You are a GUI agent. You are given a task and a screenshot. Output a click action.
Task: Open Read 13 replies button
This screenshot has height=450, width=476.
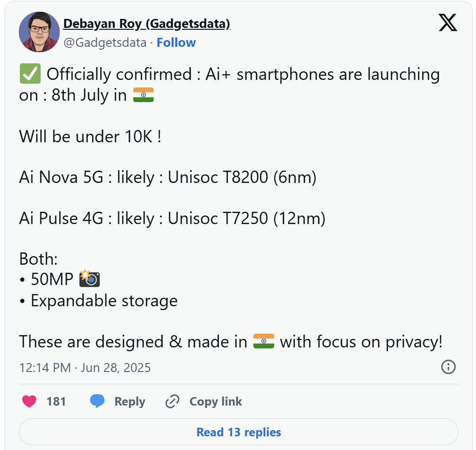click(x=239, y=432)
